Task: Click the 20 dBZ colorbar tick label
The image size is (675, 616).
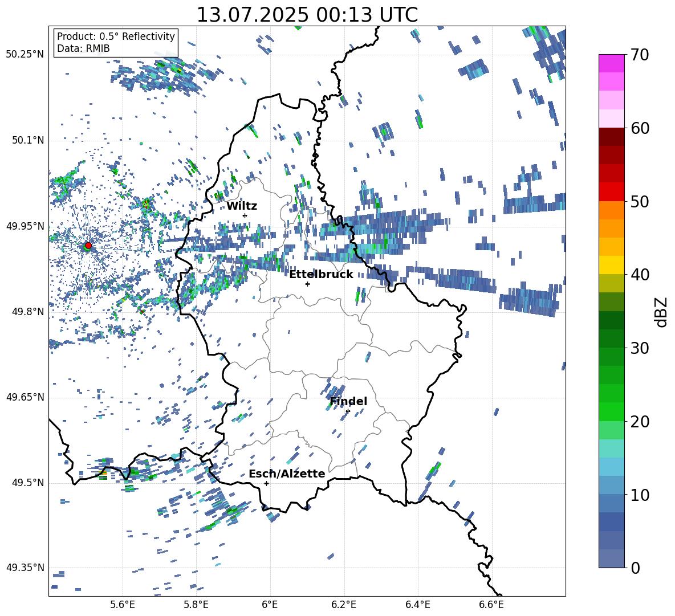Action: [x=640, y=422]
